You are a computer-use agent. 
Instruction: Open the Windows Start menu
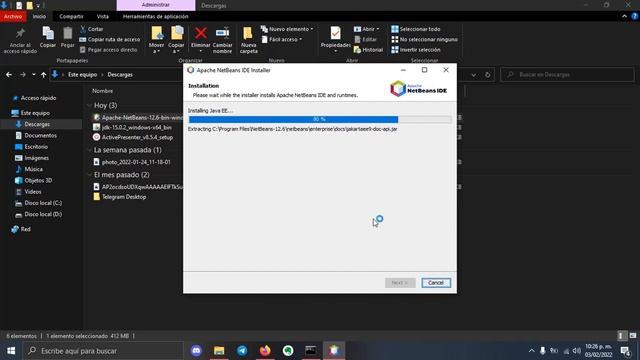[x=11, y=351]
